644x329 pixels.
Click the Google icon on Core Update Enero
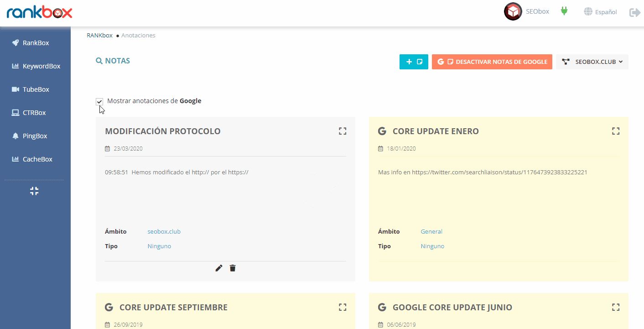tap(382, 131)
